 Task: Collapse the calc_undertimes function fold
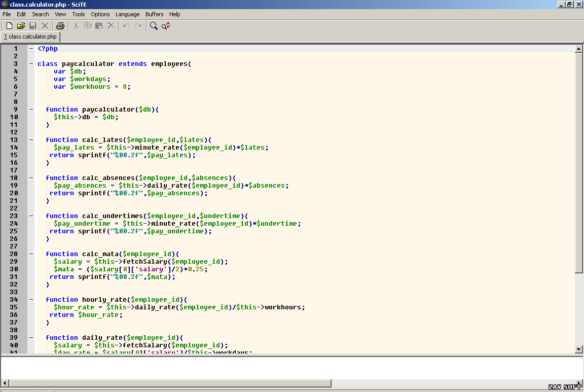click(31, 216)
